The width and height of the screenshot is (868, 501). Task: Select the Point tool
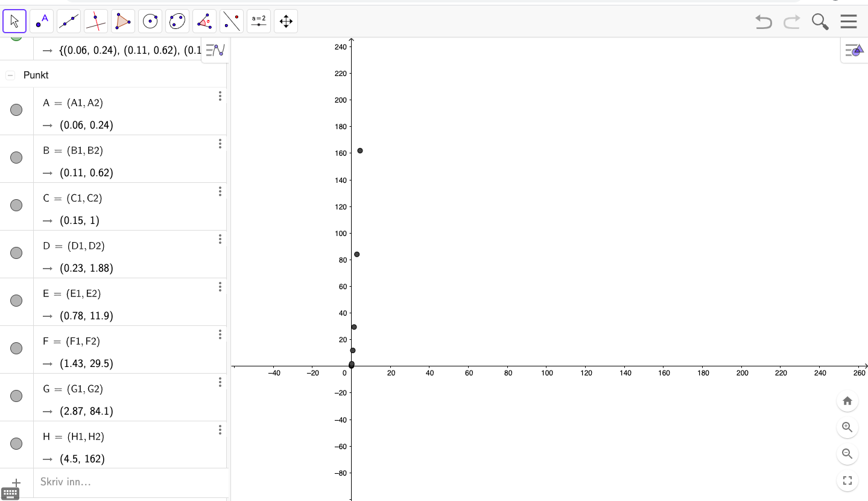[42, 22]
